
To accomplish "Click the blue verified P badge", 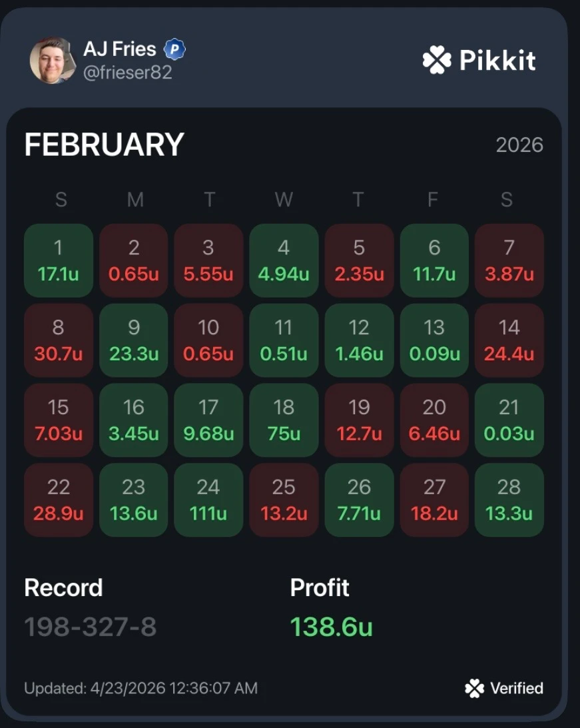I will (175, 49).
